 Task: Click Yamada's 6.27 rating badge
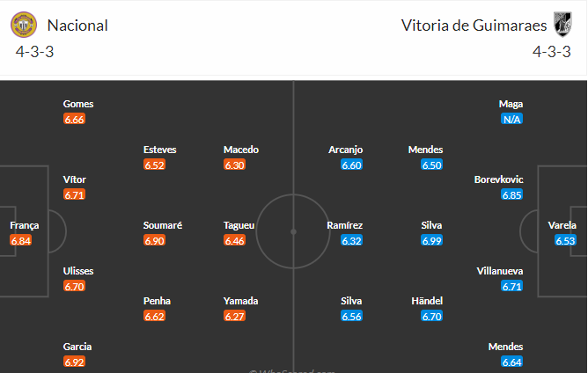click(x=234, y=317)
